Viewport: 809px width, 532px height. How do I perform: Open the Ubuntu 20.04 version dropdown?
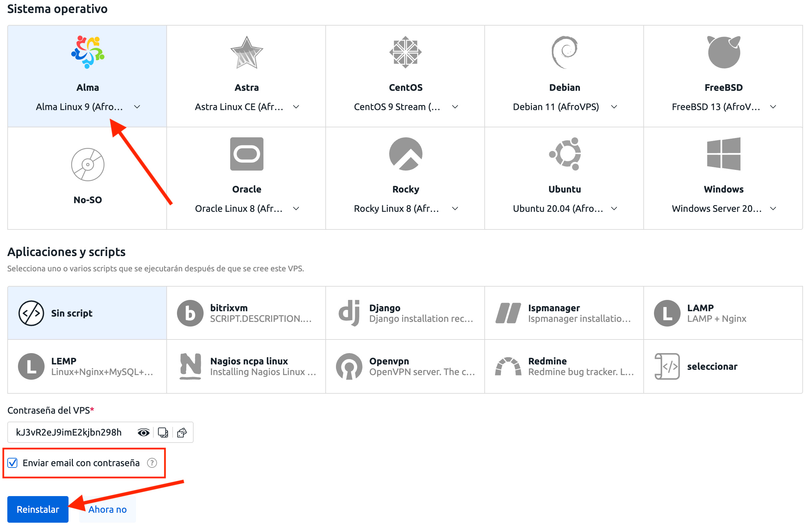pos(614,208)
